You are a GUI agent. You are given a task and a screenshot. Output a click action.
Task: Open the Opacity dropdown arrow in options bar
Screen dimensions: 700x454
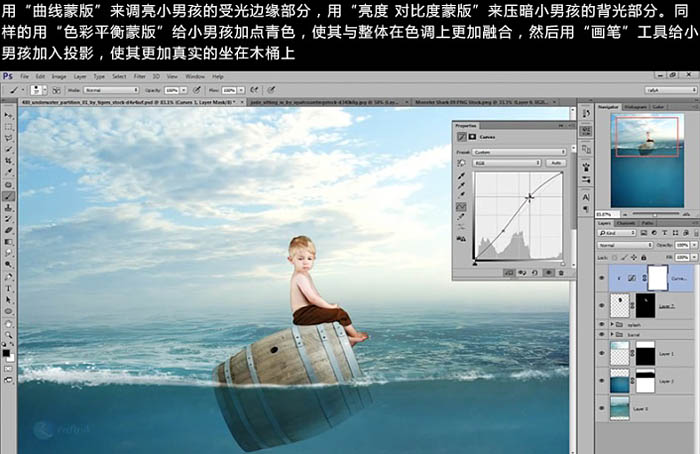click(183, 90)
